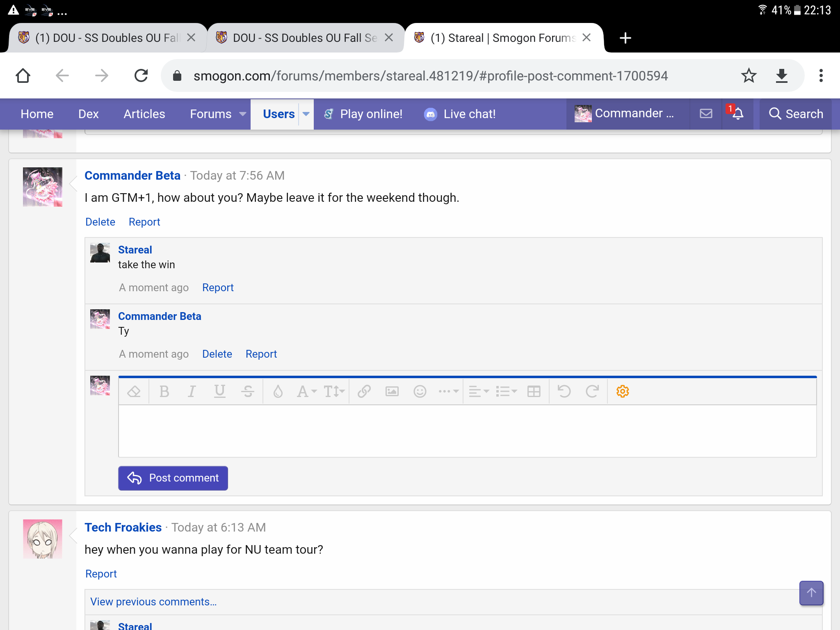
Task: Open the site Search
Action: pos(796,114)
